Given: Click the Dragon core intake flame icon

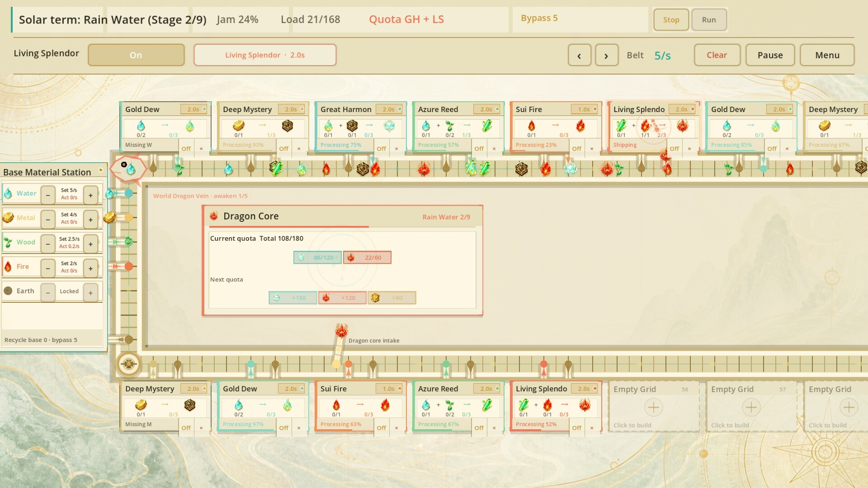Looking at the screenshot, I should (341, 331).
